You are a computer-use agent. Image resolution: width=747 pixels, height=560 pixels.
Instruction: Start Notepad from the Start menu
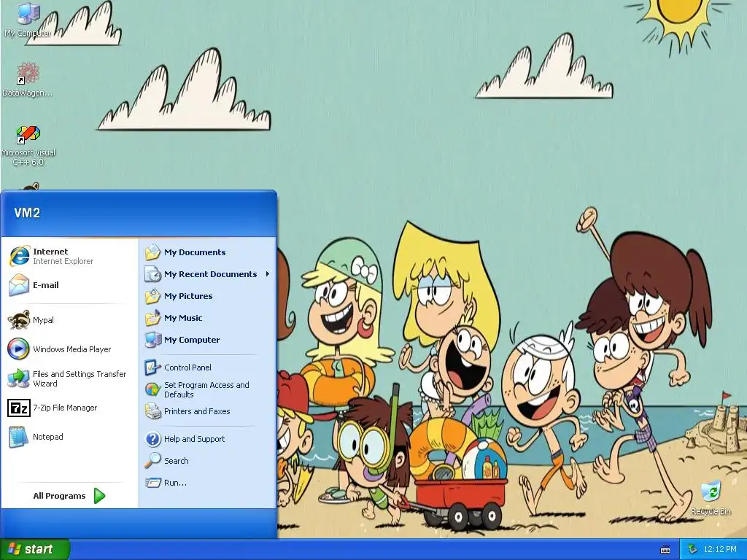click(69, 437)
